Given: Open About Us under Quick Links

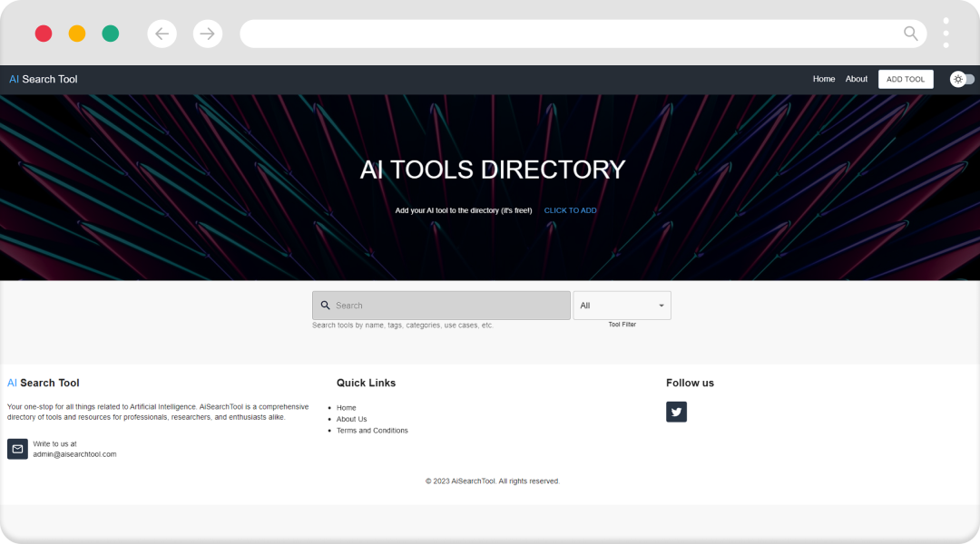Looking at the screenshot, I should click(351, 419).
